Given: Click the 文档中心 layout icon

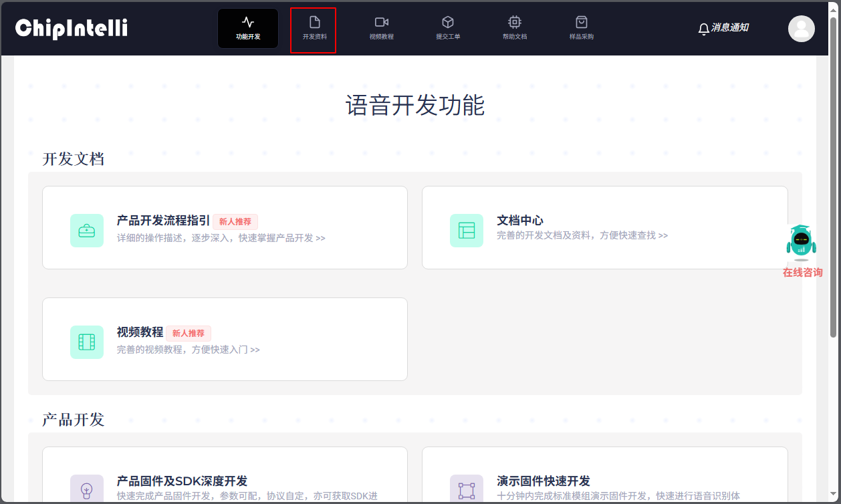Looking at the screenshot, I should 467,231.
